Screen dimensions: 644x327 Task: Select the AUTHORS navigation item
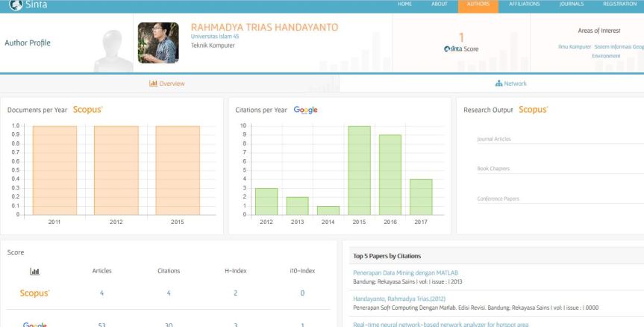[478, 4]
